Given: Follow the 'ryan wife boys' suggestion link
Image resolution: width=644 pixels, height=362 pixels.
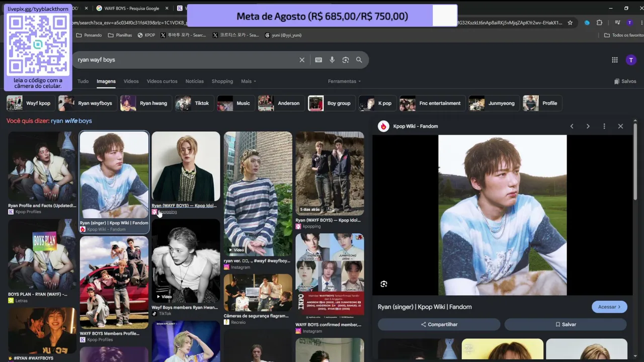Looking at the screenshot, I should (x=71, y=121).
